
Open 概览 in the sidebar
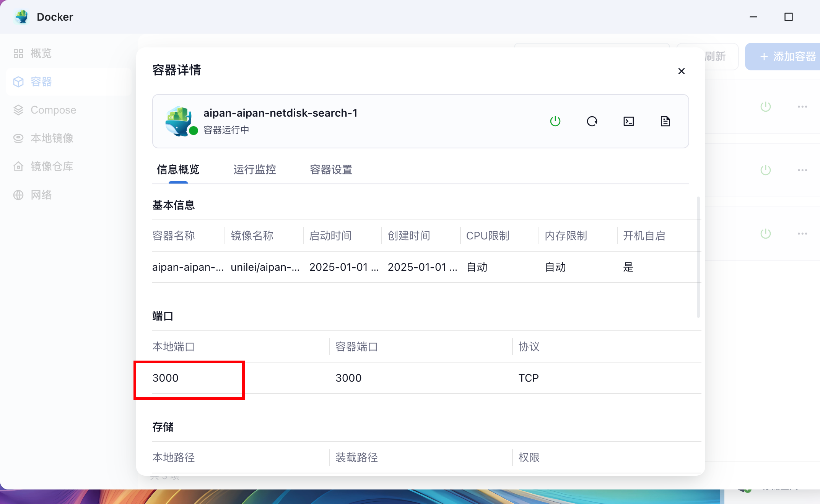[x=69, y=53]
